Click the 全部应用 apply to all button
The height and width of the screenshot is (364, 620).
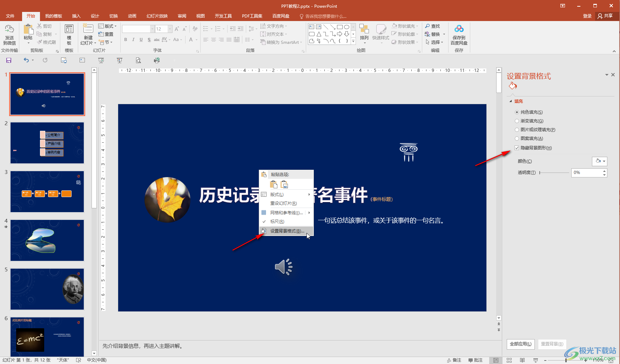520,344
